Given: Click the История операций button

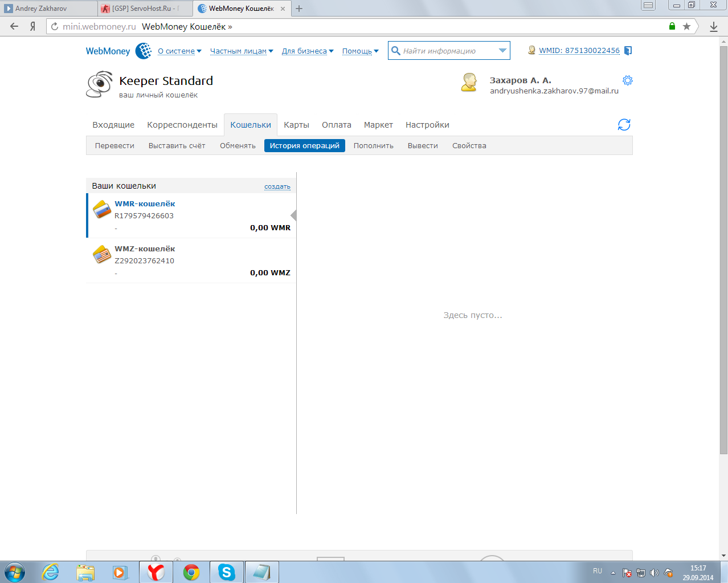Looking at the screenshot, I should tap(305, 145).
